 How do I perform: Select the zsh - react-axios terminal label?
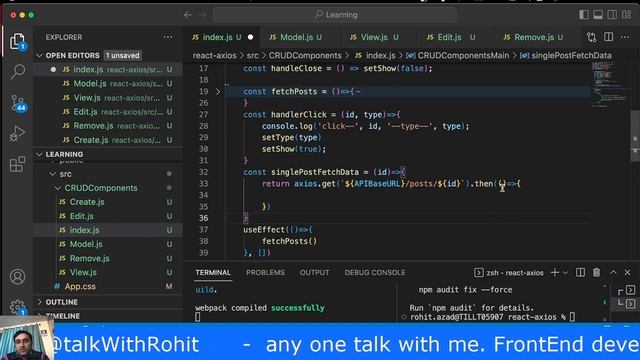pyautogui.click(x=509, y=273)
